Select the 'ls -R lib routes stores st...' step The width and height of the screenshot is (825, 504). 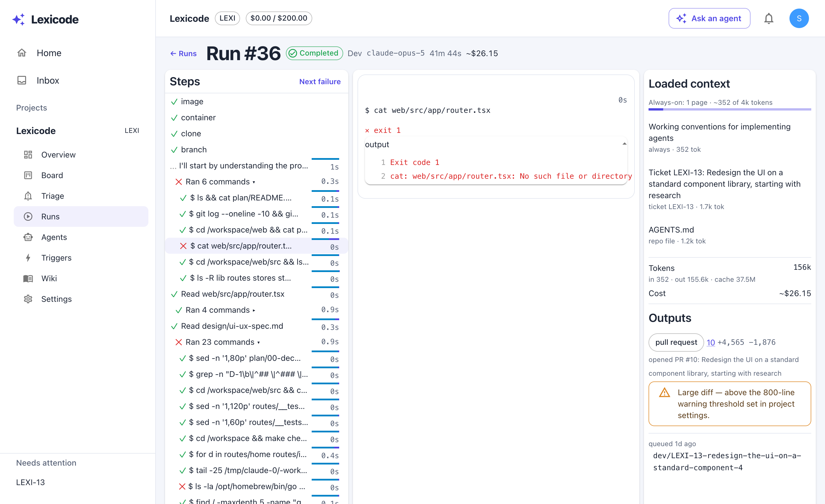click(256, 278)
